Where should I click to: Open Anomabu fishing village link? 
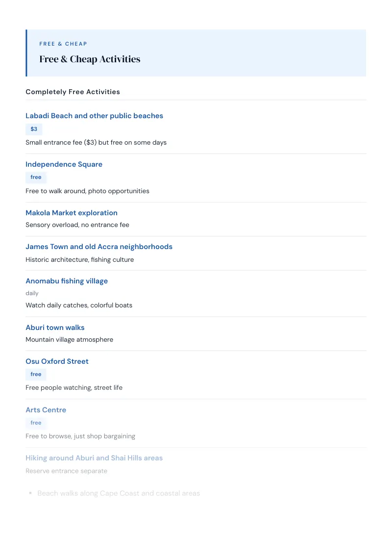[x=67, y=281]
